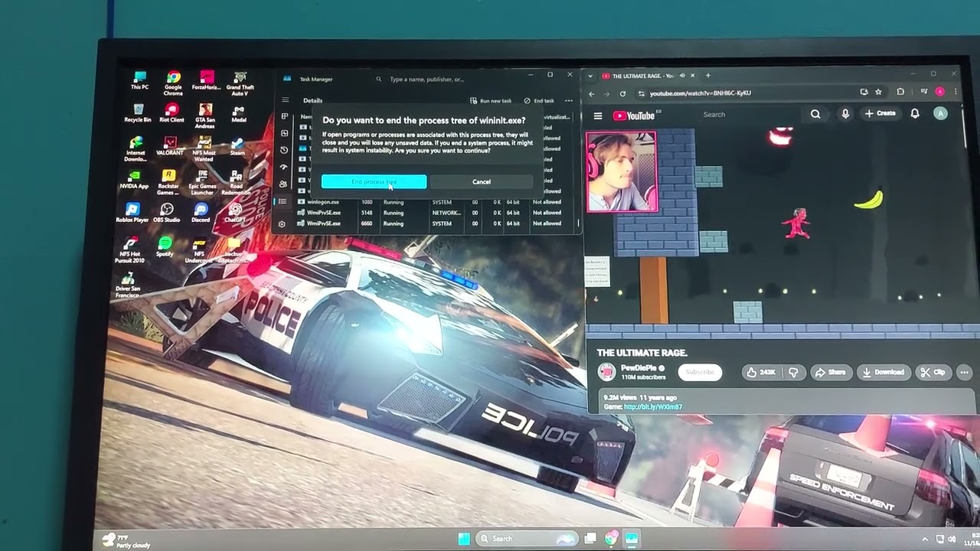Open Processes page in Task Manager sidebar
This screenshot has width=980, height=551.
tap(284, 116)
